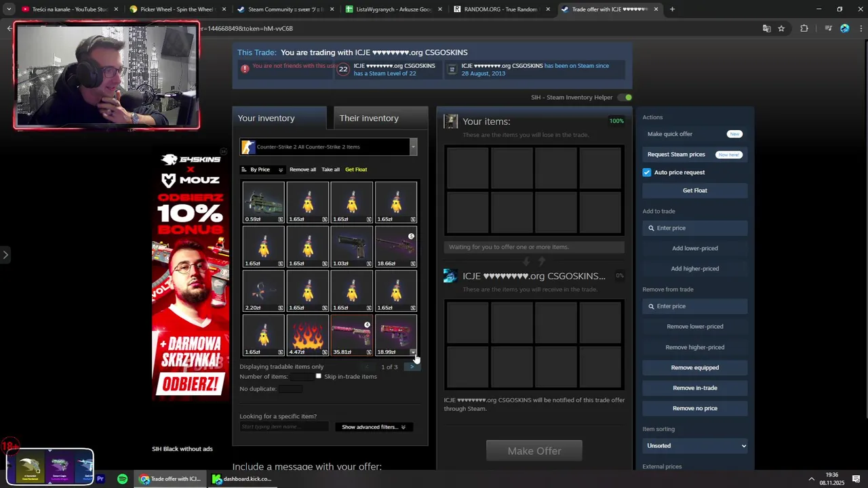868x488 pixels.
Task: Open the media control icon in toolbar
Action: click(x=828, y=28)
